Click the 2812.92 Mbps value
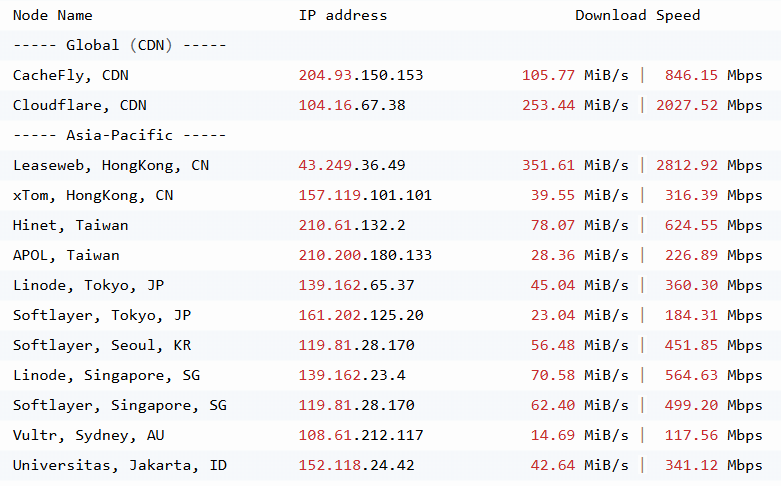This screenshot has width=781, height=486. pyautogui.click(x=709, y=165)
